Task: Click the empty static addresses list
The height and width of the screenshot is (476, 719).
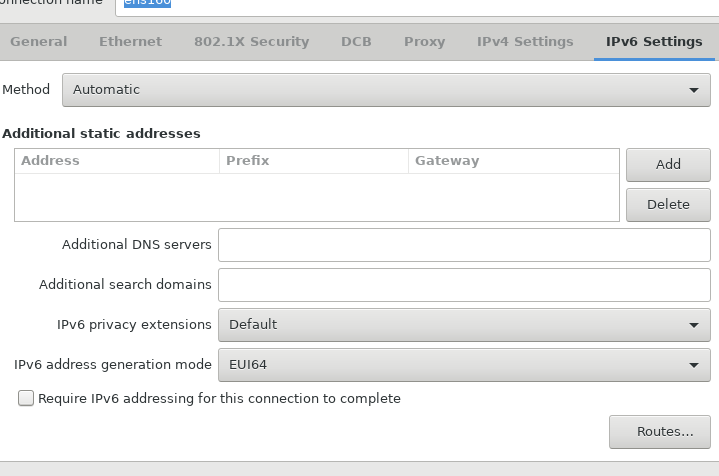Action: coord(317,197)
